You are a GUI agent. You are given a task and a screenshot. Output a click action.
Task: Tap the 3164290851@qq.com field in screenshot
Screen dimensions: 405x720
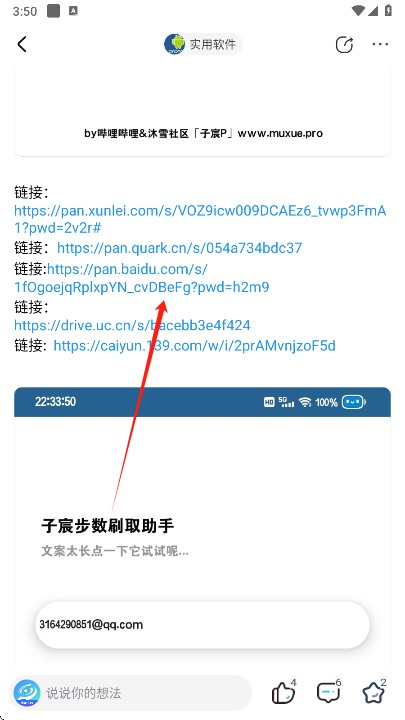(202, 625)
